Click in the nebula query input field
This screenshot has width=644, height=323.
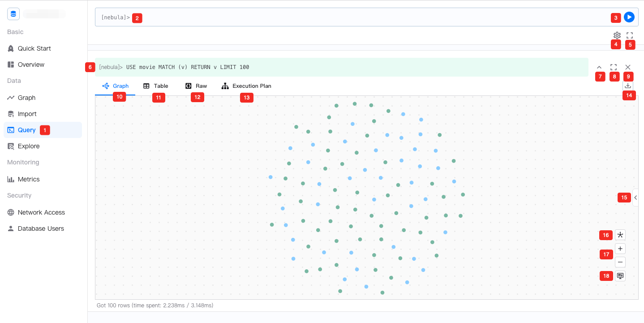click(x=358, y=17)
